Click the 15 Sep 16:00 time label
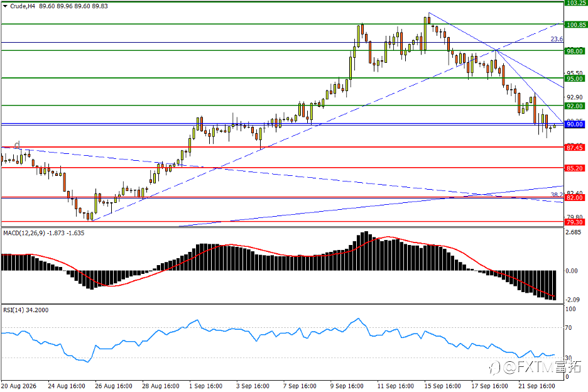The image size is (588, 392). pyautogui.click(x=442, y=386)
